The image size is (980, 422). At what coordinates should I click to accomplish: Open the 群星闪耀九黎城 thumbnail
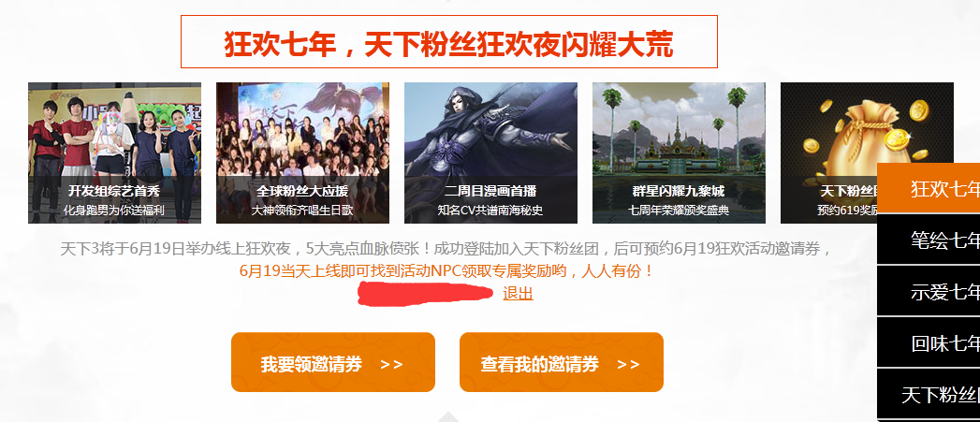679,153
